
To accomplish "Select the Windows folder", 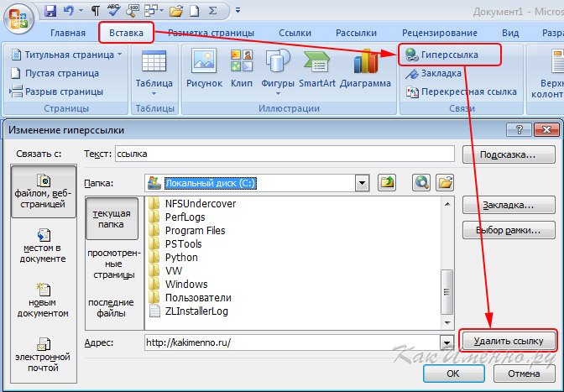I will (179, 285).
